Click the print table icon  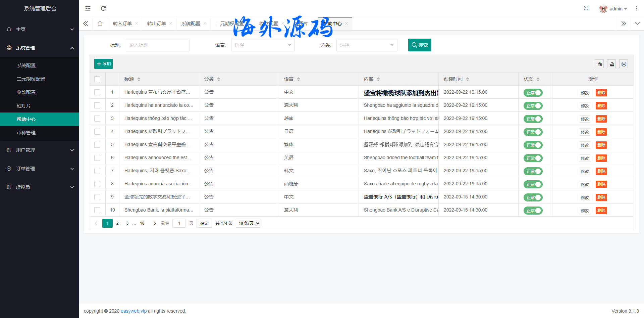pyautogui.click(x=624, y=64)
